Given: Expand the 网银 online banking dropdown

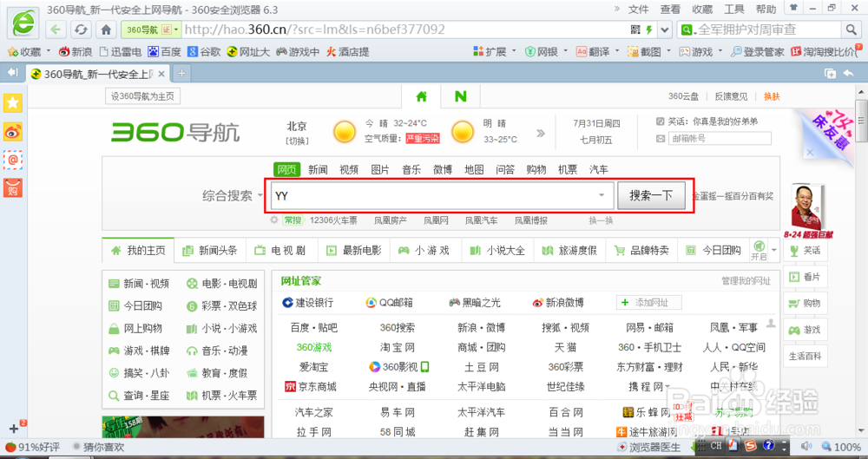Looking at the screenshot, I should [x=566, y=51].
